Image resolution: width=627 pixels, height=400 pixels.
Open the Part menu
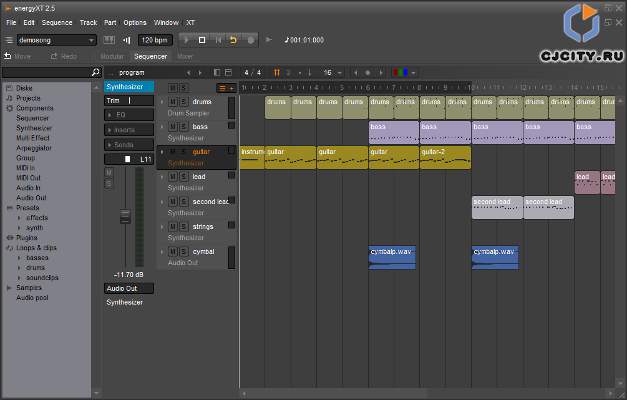coord(110,22)
